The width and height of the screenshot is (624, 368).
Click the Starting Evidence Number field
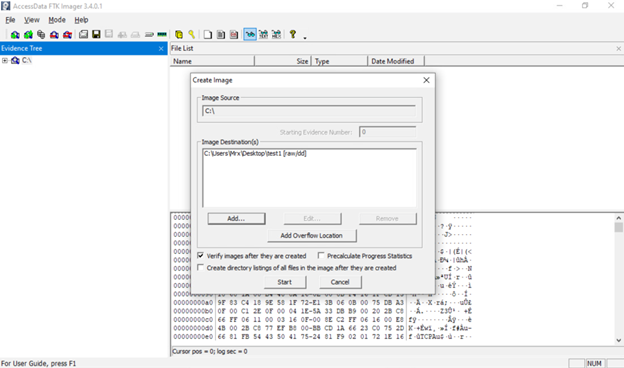pyautogui.click(x=388, y=132)
